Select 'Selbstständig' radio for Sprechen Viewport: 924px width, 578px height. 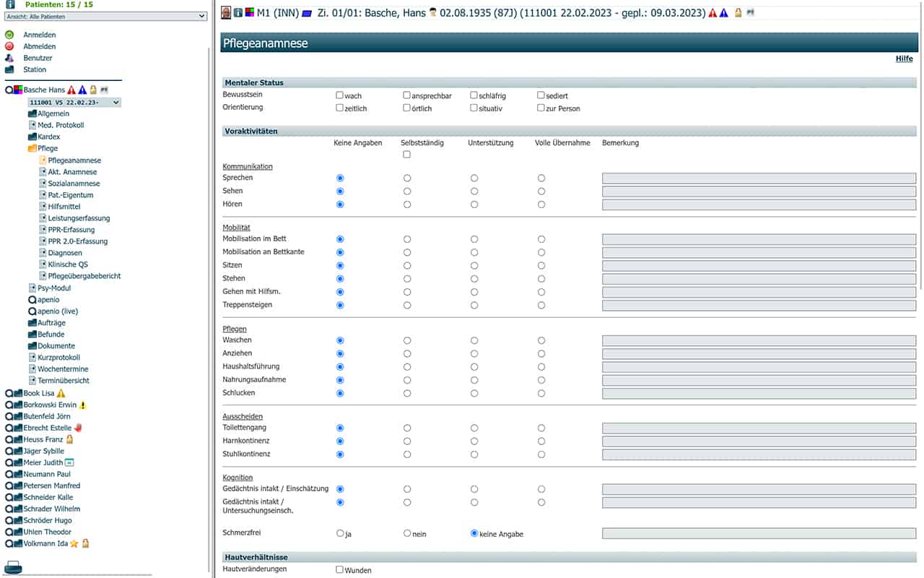tap(407, 178)
